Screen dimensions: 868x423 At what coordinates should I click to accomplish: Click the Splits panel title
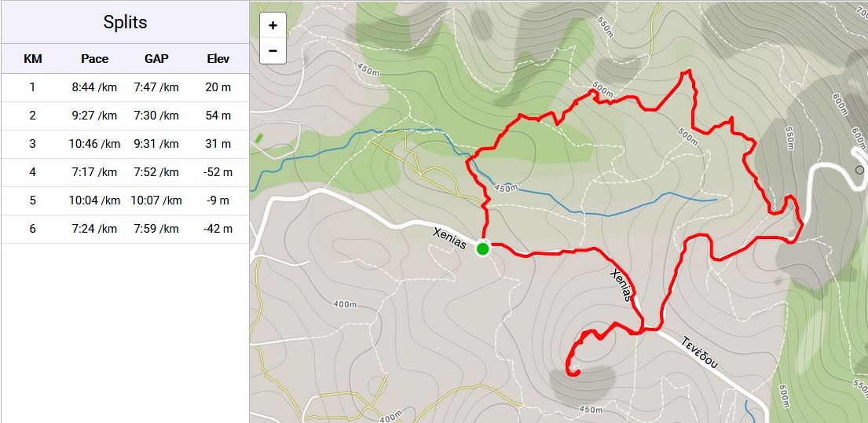125,22
